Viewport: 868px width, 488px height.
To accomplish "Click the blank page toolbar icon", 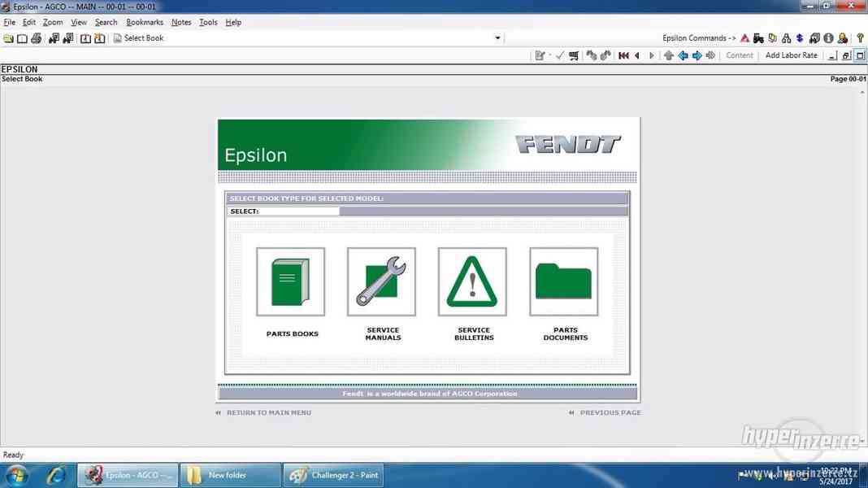I will point(22,38).
